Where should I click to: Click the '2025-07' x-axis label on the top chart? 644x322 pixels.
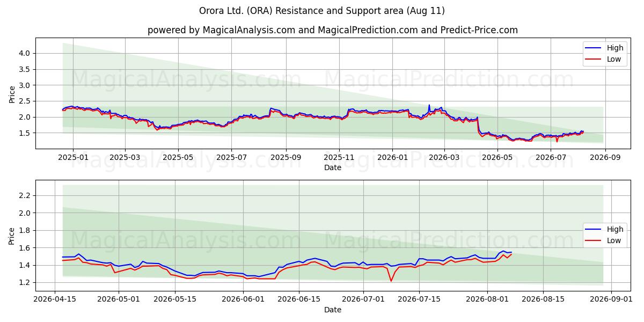231,158
